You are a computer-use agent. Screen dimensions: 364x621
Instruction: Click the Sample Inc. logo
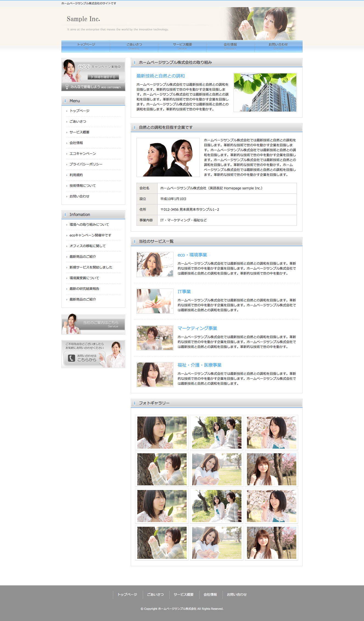coord(83,19)
